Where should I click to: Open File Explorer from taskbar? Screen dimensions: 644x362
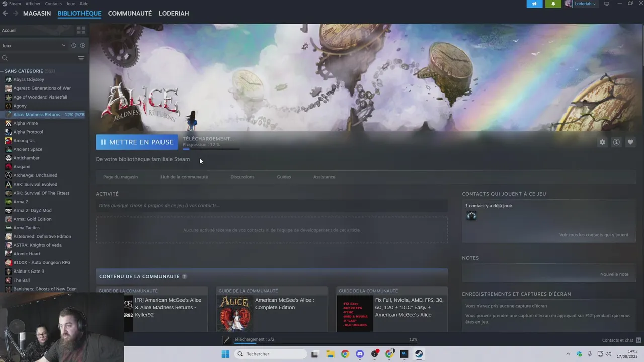[x=330, y=354]
